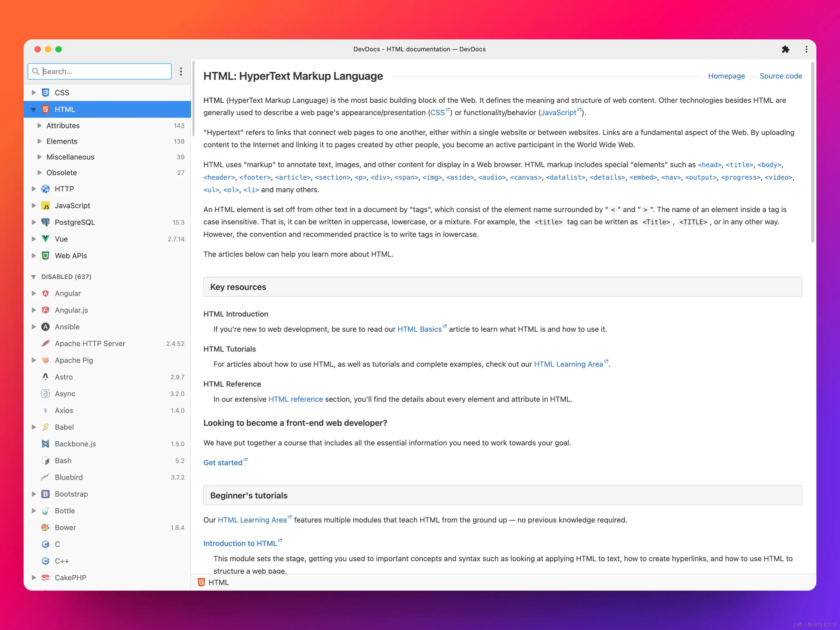Click the JavaScript (JS) icon in the sidebar
This screenshot has height=630, width=840.
point(46,206)
